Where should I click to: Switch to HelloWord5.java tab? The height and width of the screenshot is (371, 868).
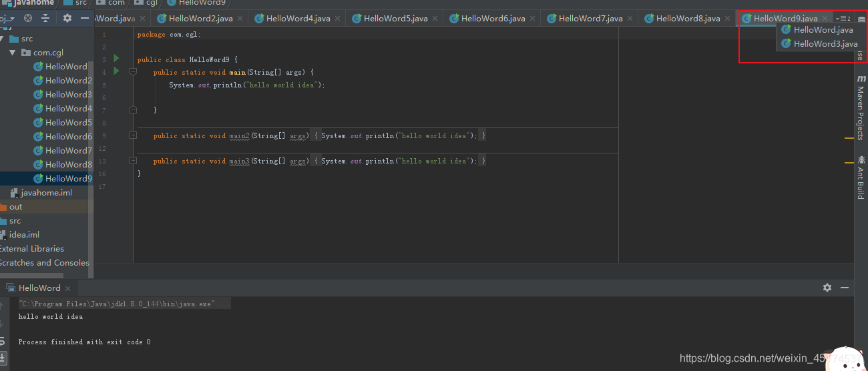pos(396,19)
